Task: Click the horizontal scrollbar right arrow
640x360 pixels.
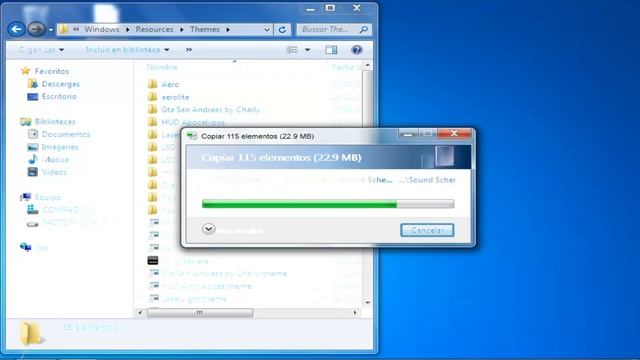Action: [x=355, y=313]
